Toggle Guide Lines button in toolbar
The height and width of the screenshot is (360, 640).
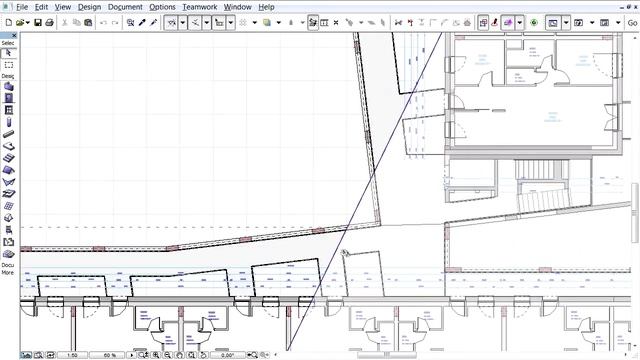click(171, 23)
